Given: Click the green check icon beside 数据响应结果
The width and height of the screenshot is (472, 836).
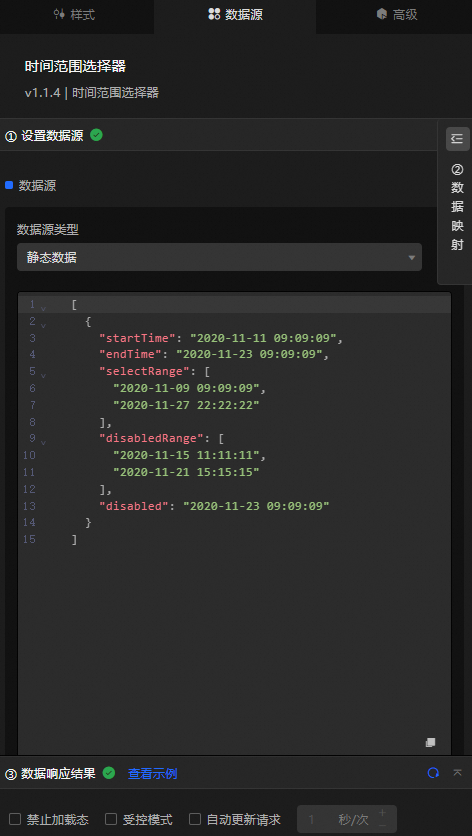Looking at the screenshot, I should pos(109,773).
